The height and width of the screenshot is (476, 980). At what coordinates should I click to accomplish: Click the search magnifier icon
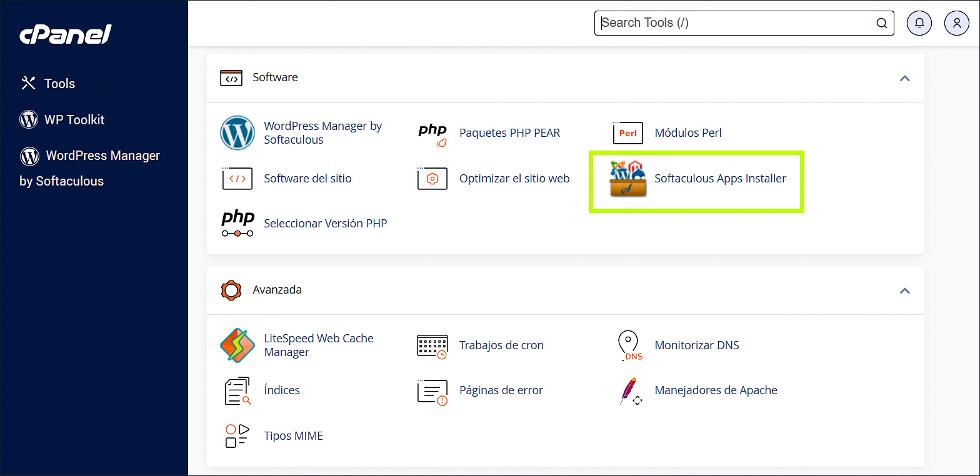click(882, 23)
